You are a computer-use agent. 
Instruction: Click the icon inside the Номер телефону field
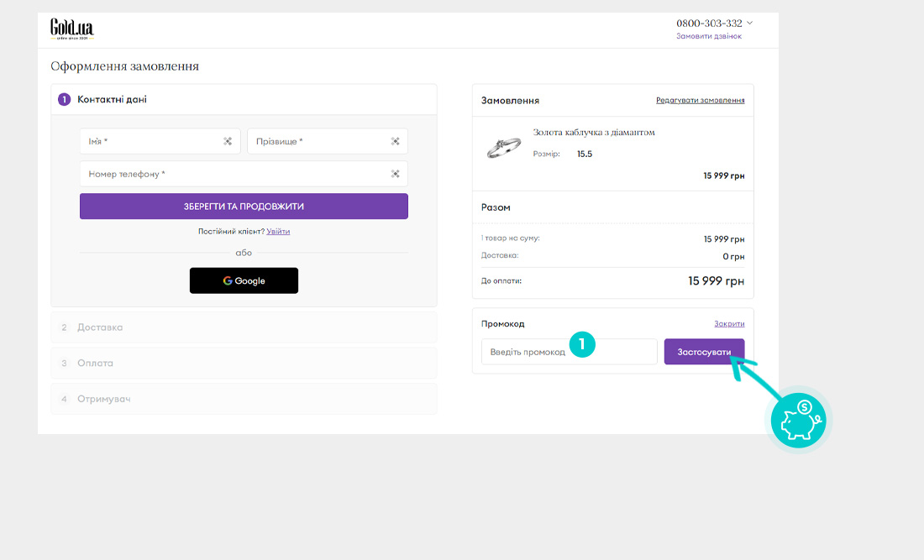395,174
